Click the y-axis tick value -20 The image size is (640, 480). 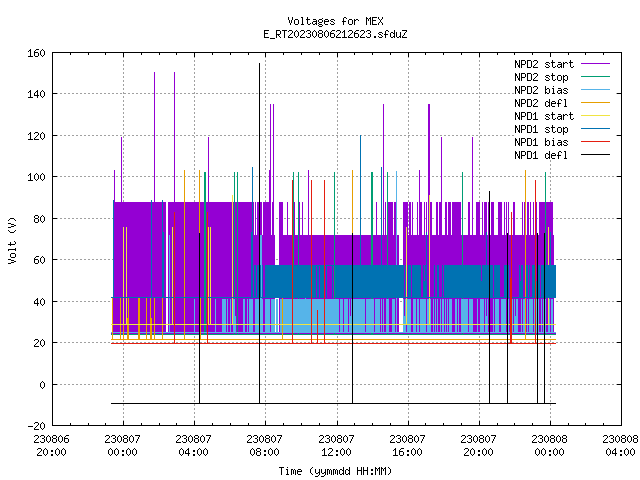pyautogui.click(x=36, y=426)
